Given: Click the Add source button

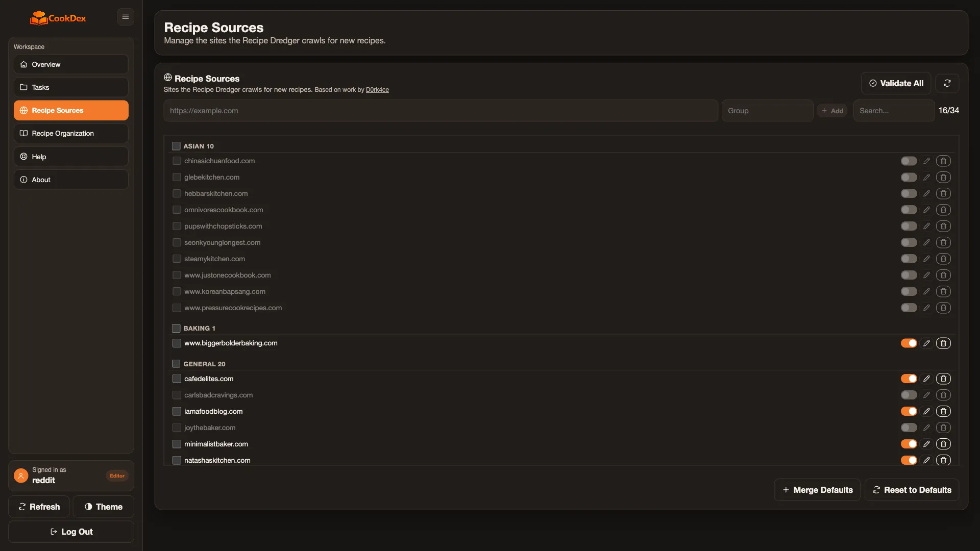Looking at the screenshot, I should click(832, 111).
